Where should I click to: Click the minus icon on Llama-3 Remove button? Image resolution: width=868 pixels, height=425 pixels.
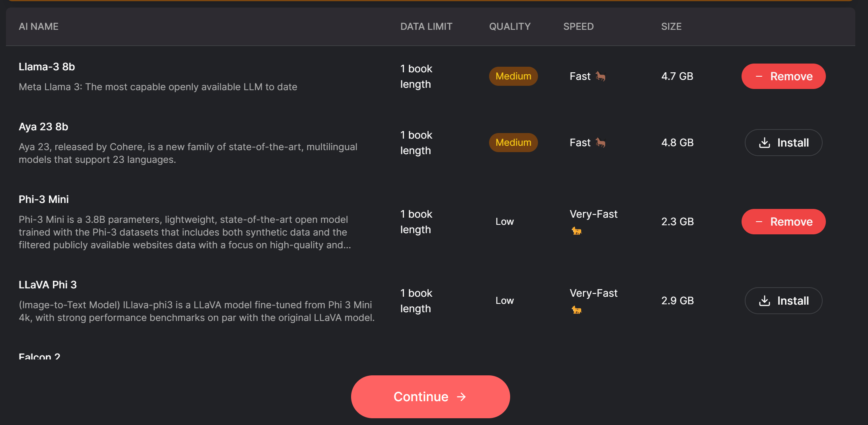(759, 76)
